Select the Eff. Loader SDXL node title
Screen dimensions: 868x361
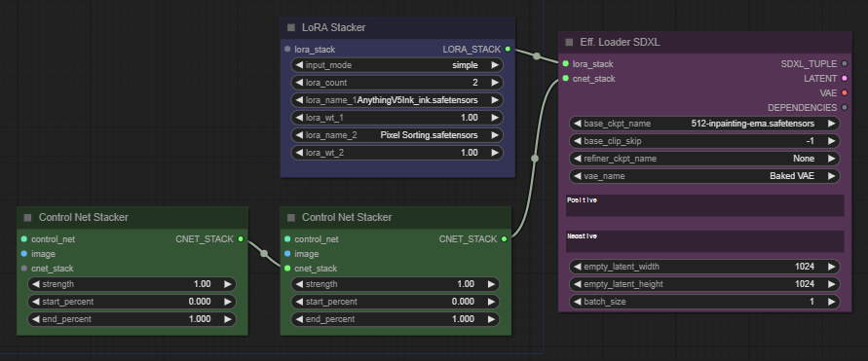(620, 42)
